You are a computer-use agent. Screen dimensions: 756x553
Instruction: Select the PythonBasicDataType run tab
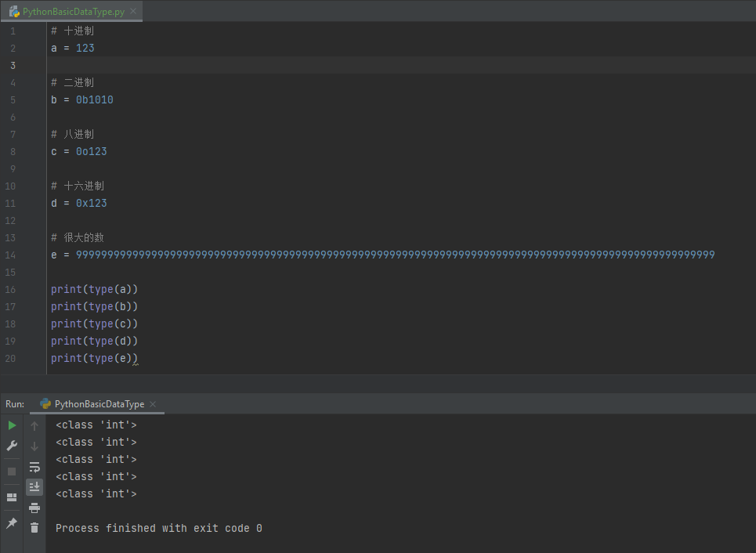click(x=99, y=404)
